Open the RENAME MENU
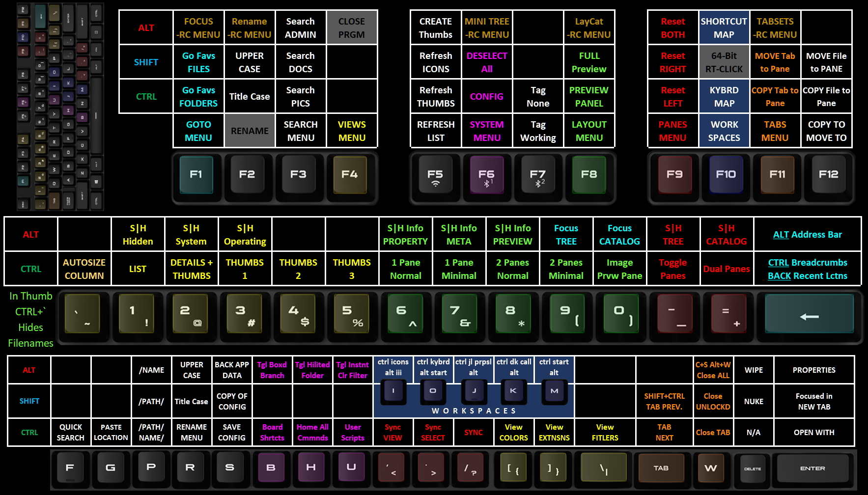Viewport: 868px width, 495px height. click(192, 432)
